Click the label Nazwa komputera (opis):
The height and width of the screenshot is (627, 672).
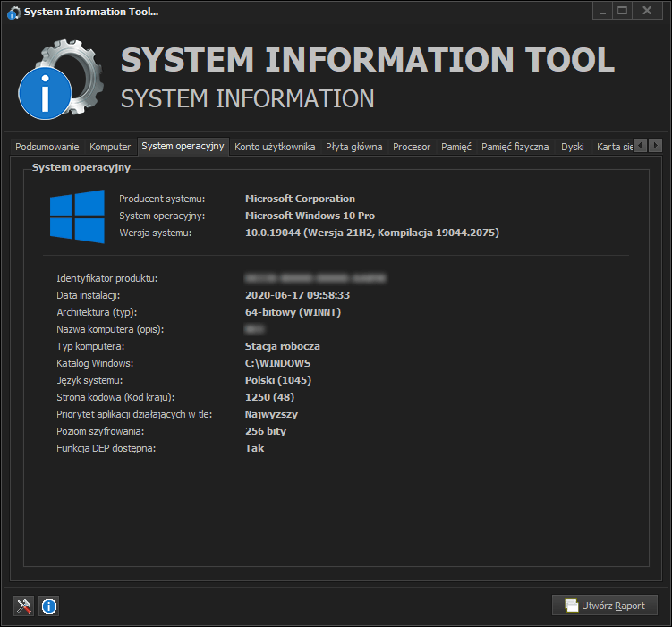click(110, 329)
